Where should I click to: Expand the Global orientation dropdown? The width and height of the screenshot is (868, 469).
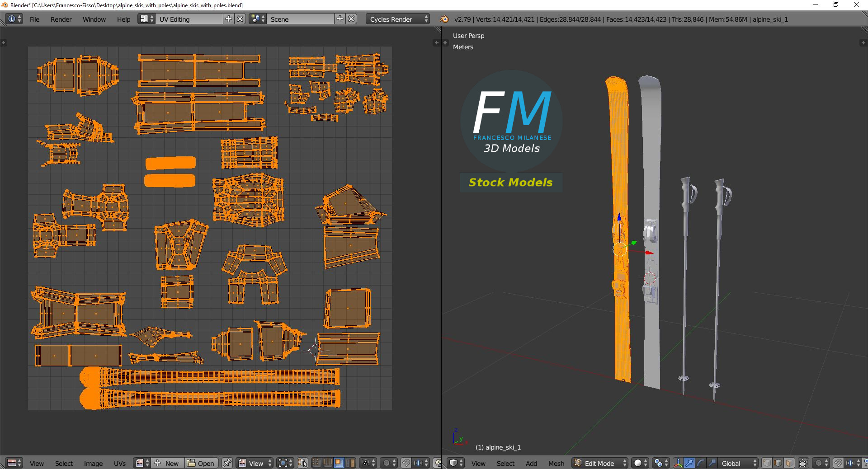coord(737,463)
